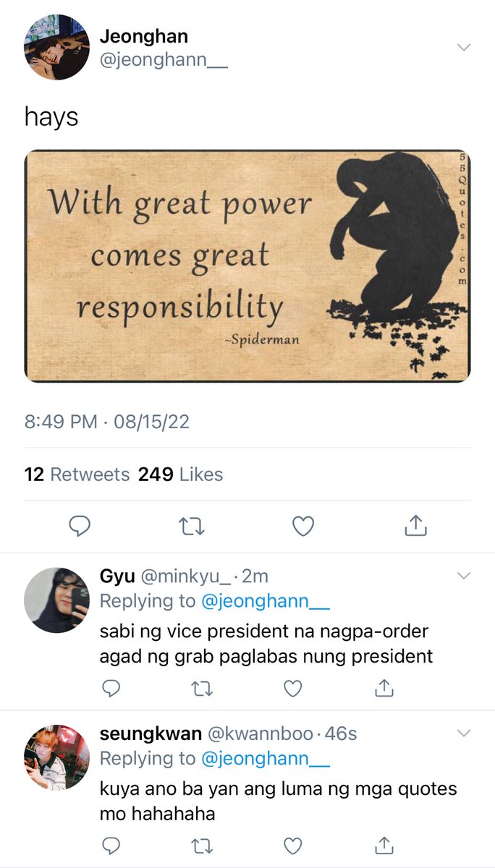The width and height of the screenshot is (495, 868).
Task: Like Gyu's reply tweet
Action: [x=292, y=688]
